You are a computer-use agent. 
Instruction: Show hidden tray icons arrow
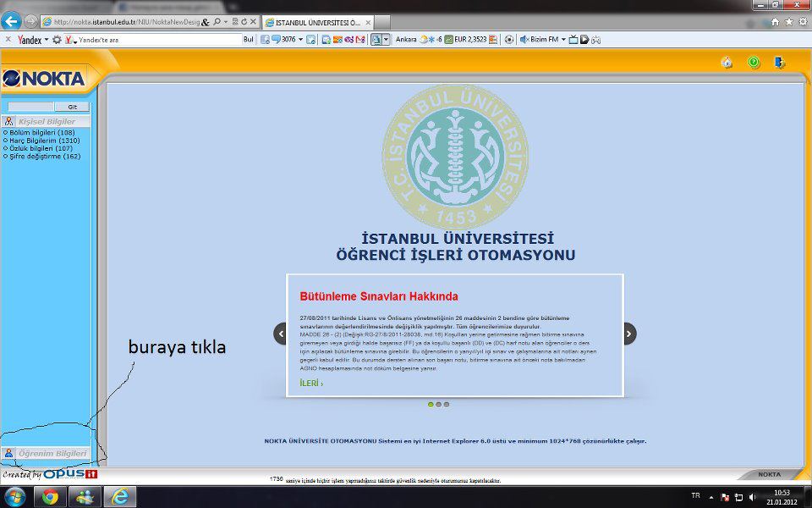(x=710, y=497)
